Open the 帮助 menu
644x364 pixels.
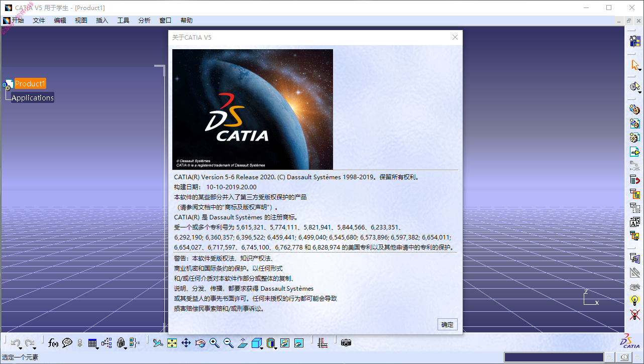[187, 21]
